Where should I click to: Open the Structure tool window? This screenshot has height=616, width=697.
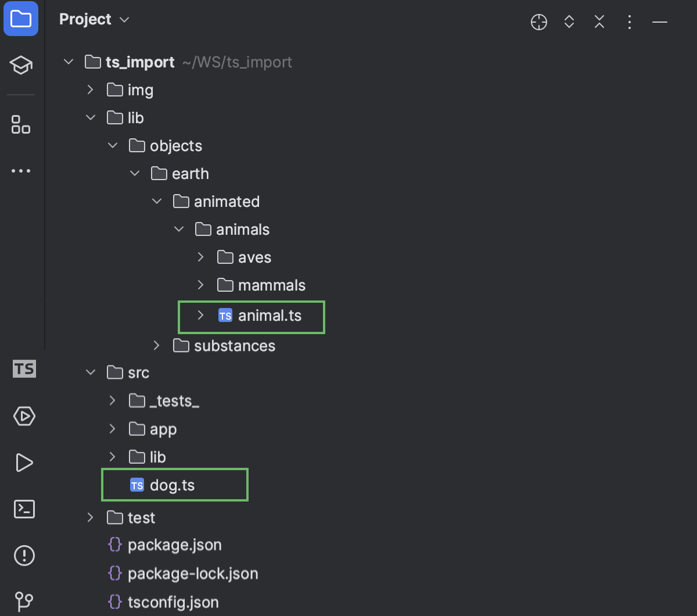click(20, 124)
